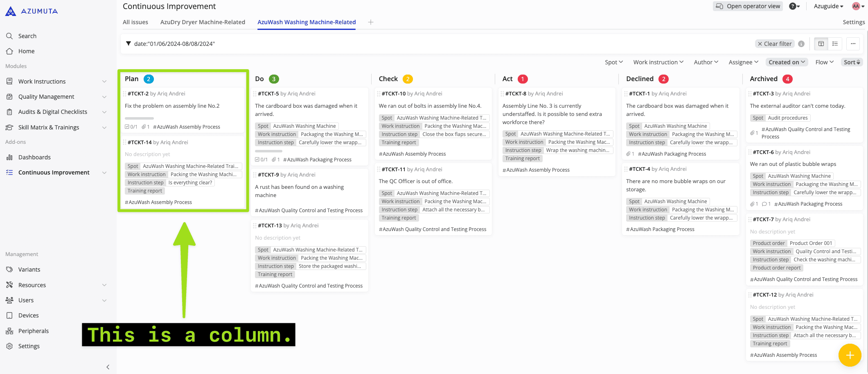The width and height of the screenshot is (868, 374).
Task: Click the filter funnel icon
Action: [x=129, y=44]
